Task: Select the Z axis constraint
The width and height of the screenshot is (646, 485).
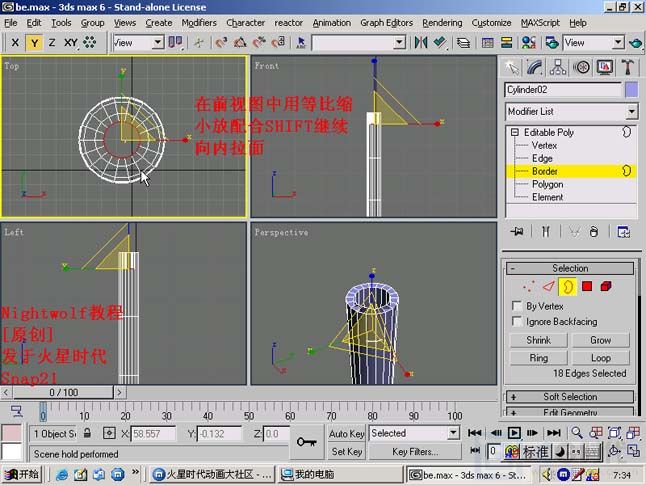Action: click(52, 42)
